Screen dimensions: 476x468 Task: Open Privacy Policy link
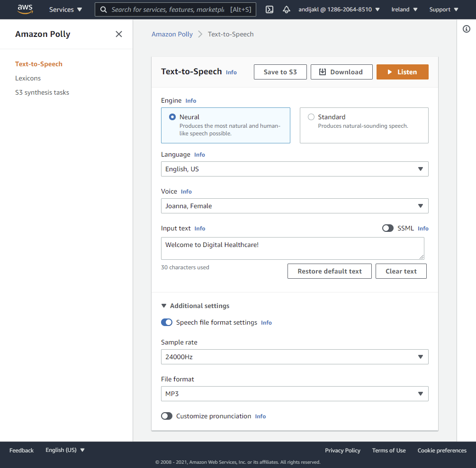click(x=342, y=450)
